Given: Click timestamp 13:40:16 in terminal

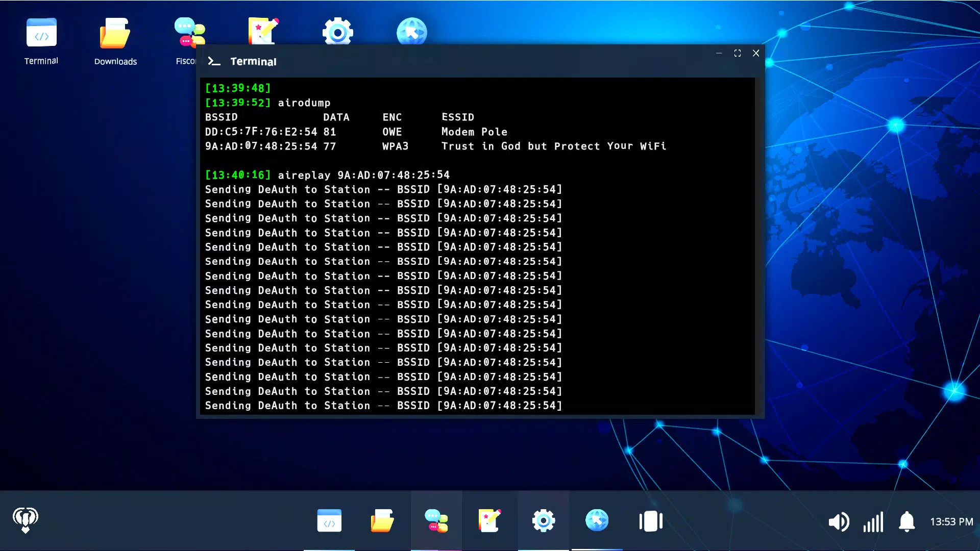Looking at the screenshot, I should coord(237,175).
